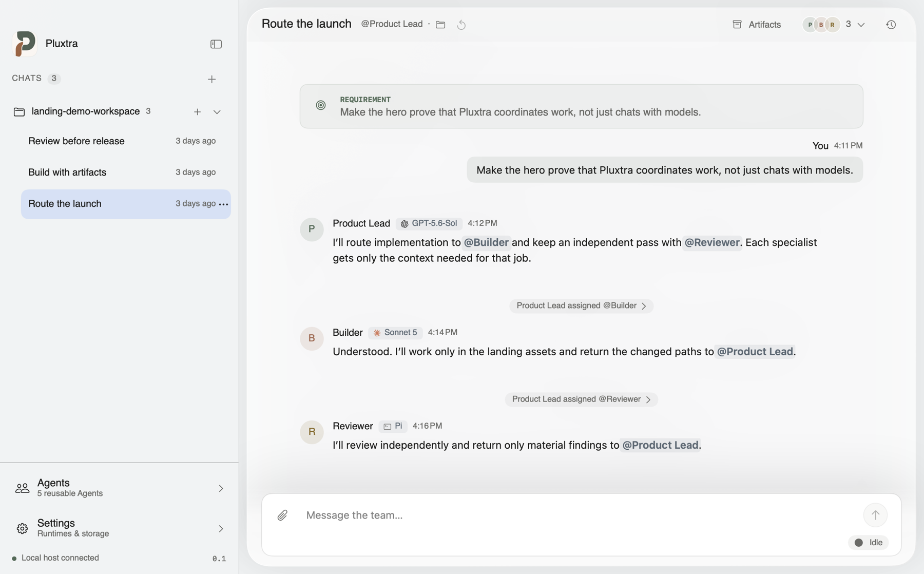Click the Sonnet 5 model badge
The image size is (924, 574).
tap(395, 333)
